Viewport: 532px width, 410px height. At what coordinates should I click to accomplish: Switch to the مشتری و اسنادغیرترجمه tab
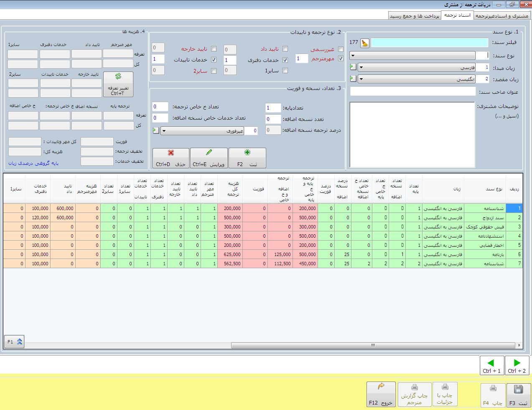point(502,15)
